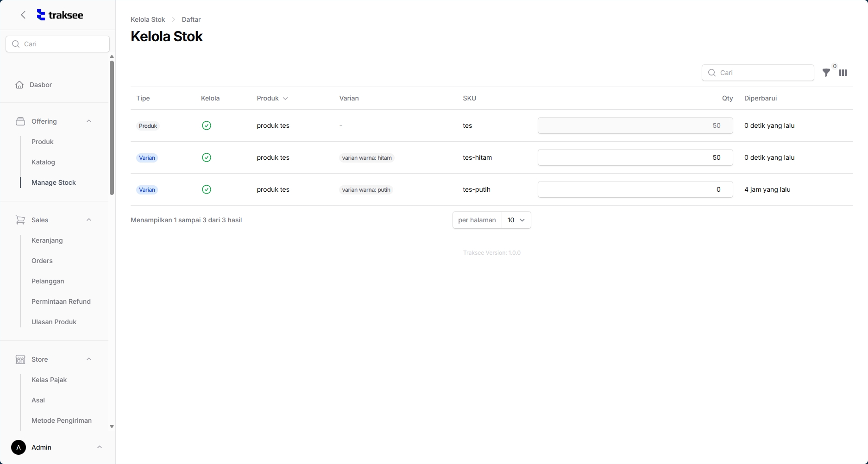Image resolution: width=868 pixels, height=464 pixels.
Task: Click the Qty field for tes-putih
Action: coord(635,189)
